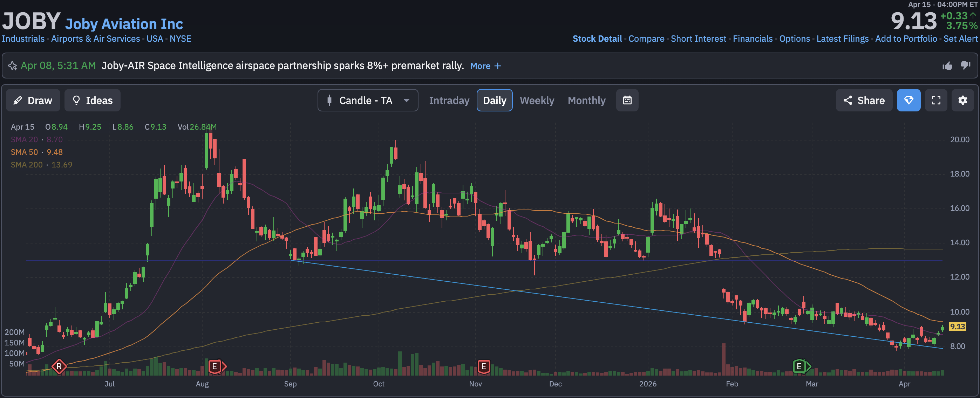Select Intraday timeframe
The height and width of the screenshot is (398, 980).
449,100
